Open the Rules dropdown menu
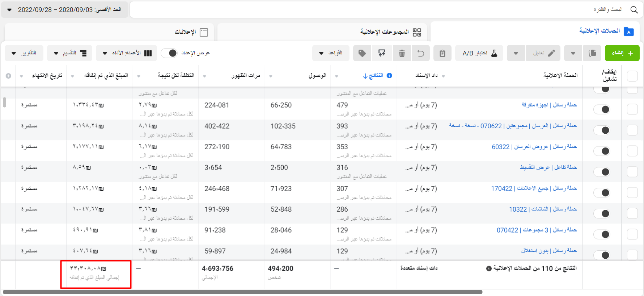Image resolution: width=644 pixels, height=296 pixels. click(x=331, y=53)
